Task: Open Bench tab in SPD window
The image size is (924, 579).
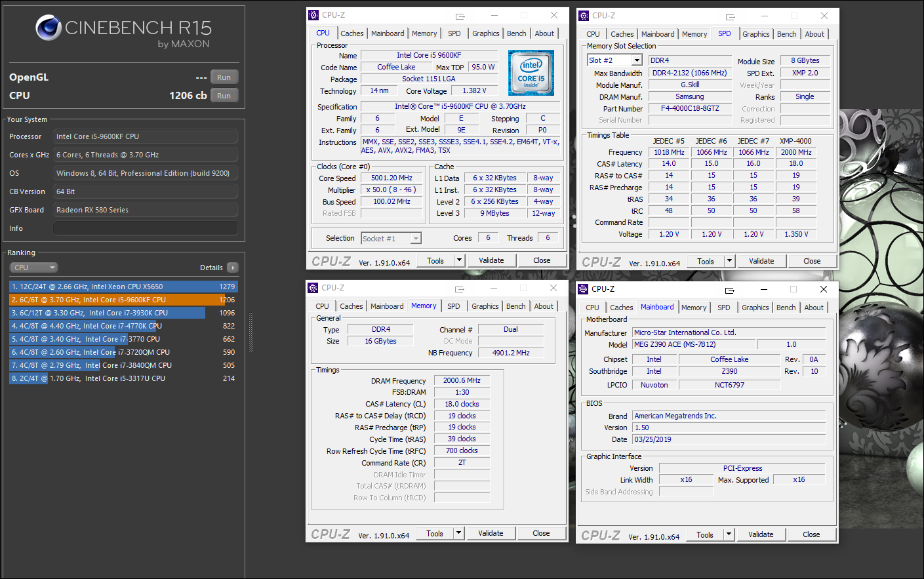Action: tap(787, 34)
